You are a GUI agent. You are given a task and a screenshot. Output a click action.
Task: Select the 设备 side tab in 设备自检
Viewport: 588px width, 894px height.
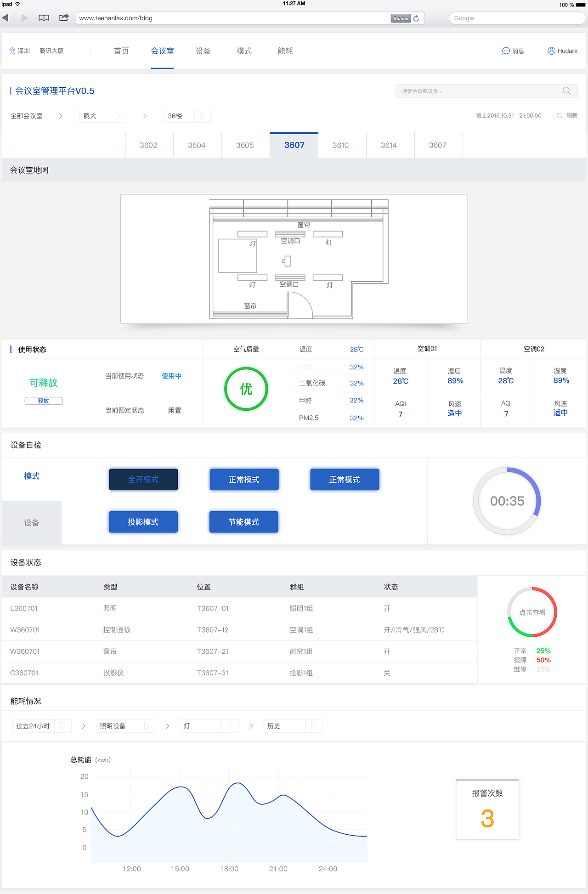point(32,523)
